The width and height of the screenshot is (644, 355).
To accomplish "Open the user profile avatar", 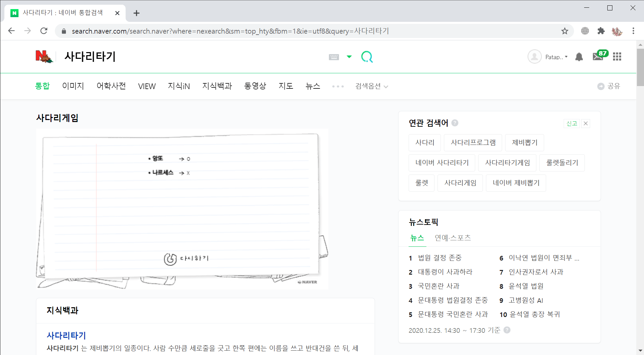I will coord(534,57).
